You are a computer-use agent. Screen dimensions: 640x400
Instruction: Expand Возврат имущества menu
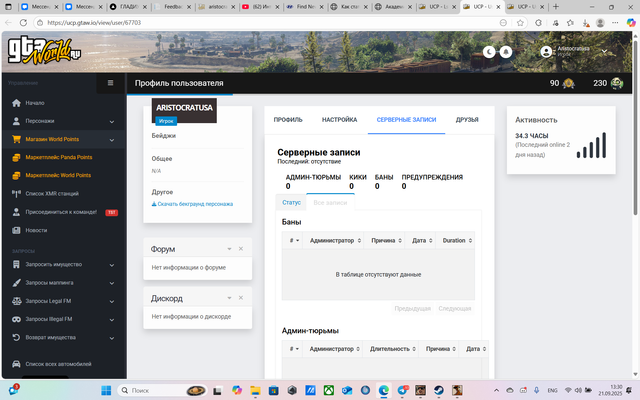[64, 338]
